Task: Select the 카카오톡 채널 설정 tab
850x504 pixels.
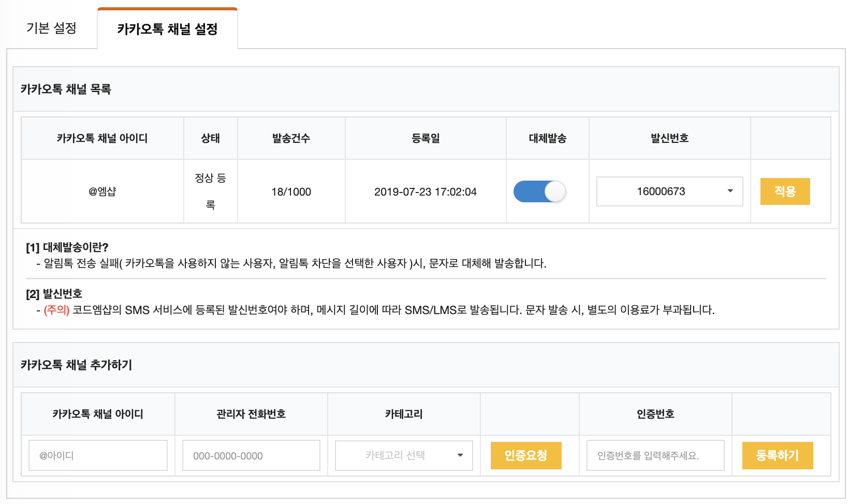Action: 167,29
